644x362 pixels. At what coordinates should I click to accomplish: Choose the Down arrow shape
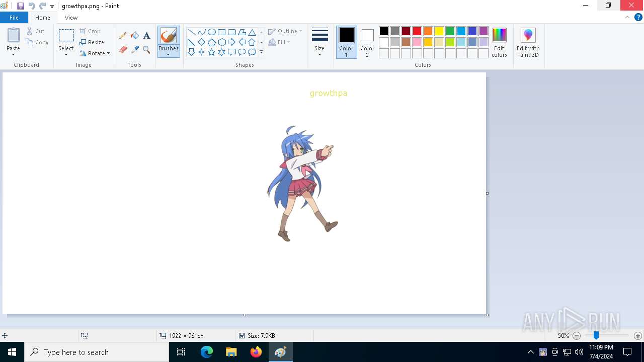pyautogui.click(x=192, y=52)
